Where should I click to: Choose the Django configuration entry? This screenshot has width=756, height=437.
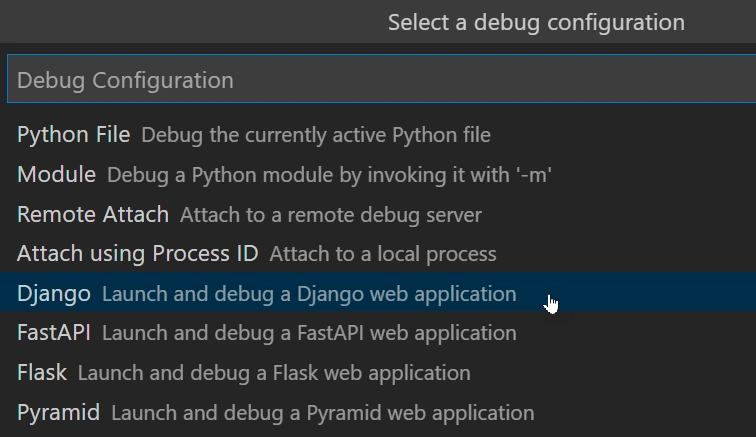[x=53, y=294]
